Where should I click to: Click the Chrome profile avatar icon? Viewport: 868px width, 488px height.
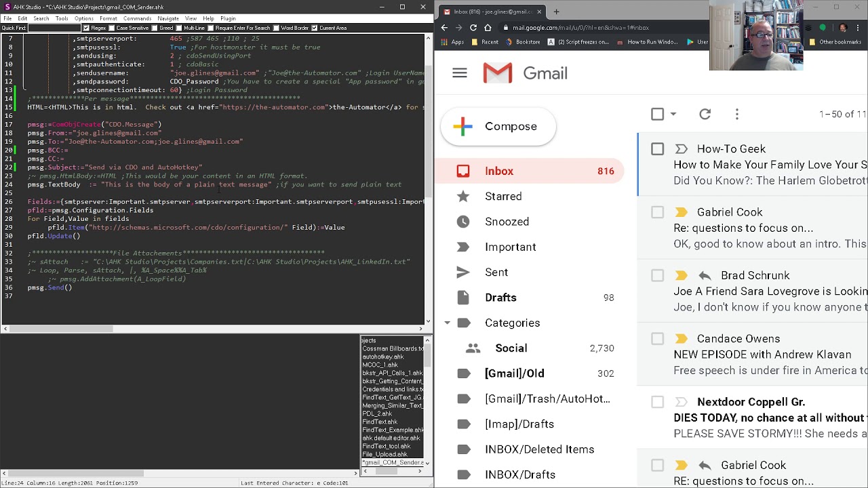point(843,28)
